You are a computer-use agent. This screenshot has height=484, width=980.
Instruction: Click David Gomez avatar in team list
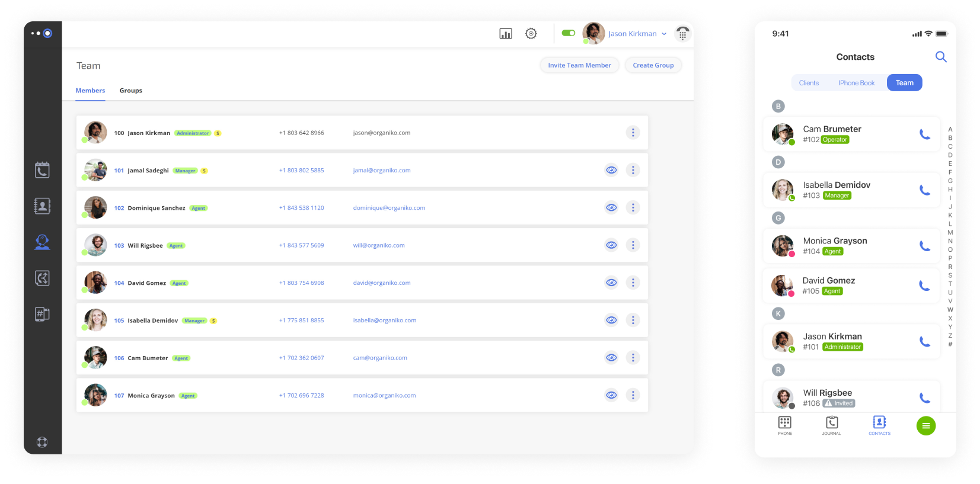coord(95,283)
